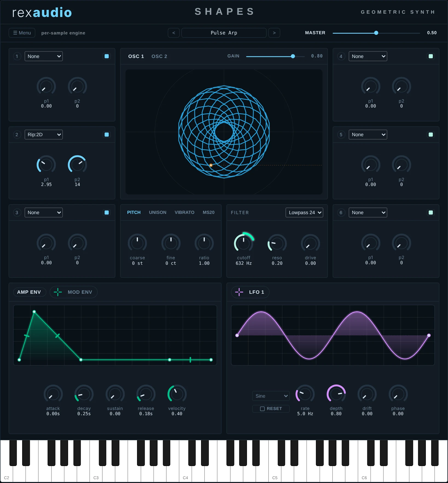Click the MOD ENV crosshair modulation icon
Viewport: 448px width, 483px height.
[58, 292]
